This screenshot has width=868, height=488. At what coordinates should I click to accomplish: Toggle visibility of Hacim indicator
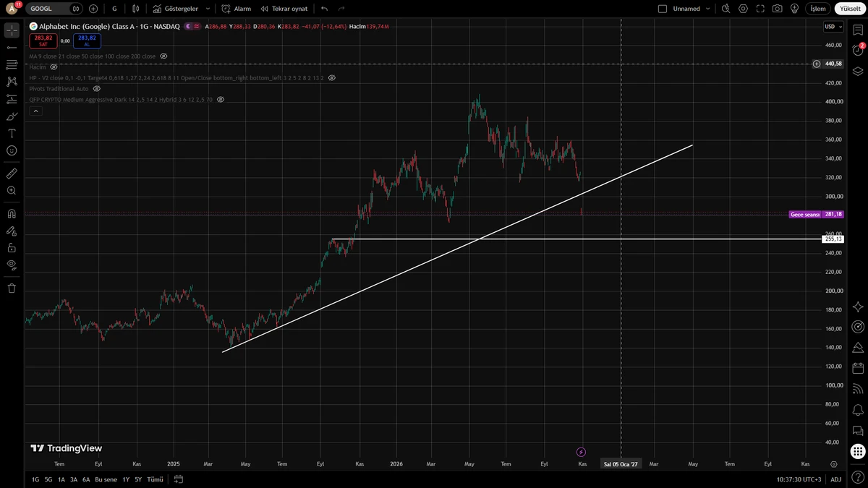(x=54, y=67)
